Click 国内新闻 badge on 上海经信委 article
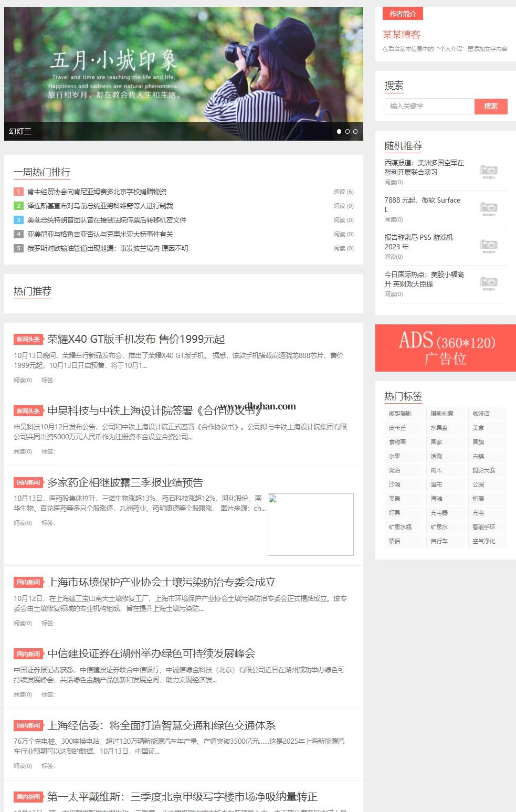This screenshot has width=516, height=812. tap(28, 725)
